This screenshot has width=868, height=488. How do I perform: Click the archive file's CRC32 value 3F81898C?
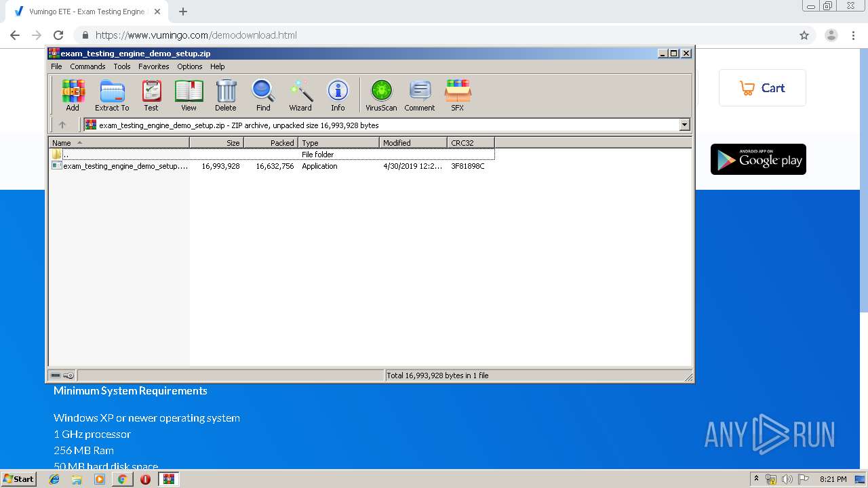coord(468,166)
